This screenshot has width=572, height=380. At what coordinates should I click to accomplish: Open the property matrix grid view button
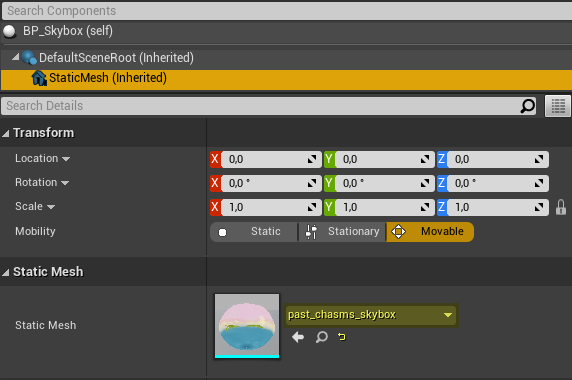coord(558,106)
